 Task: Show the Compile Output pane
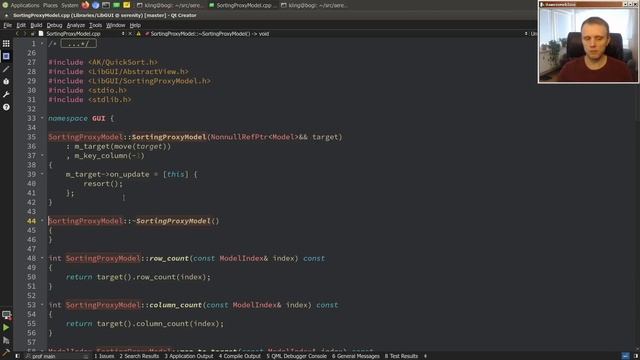(x=240, y=356)
